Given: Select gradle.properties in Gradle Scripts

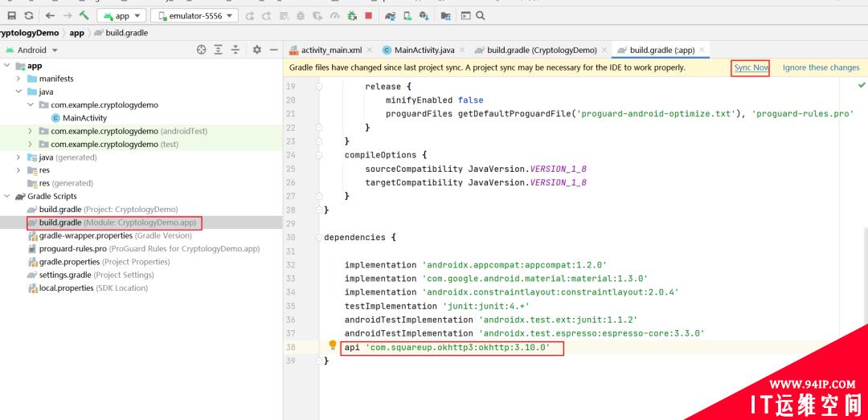Looking at the screenshot, I should (99, 262).
